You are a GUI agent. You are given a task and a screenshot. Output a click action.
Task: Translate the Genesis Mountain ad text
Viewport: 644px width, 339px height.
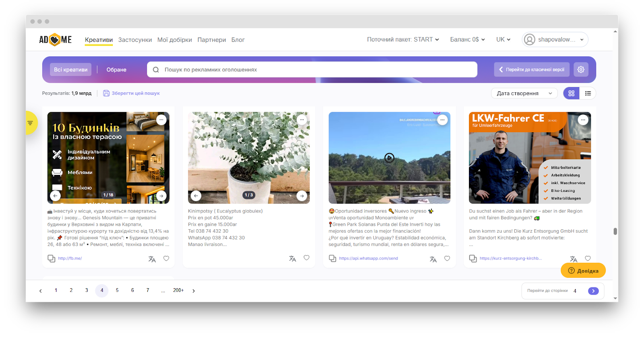[x=152, y=259]
